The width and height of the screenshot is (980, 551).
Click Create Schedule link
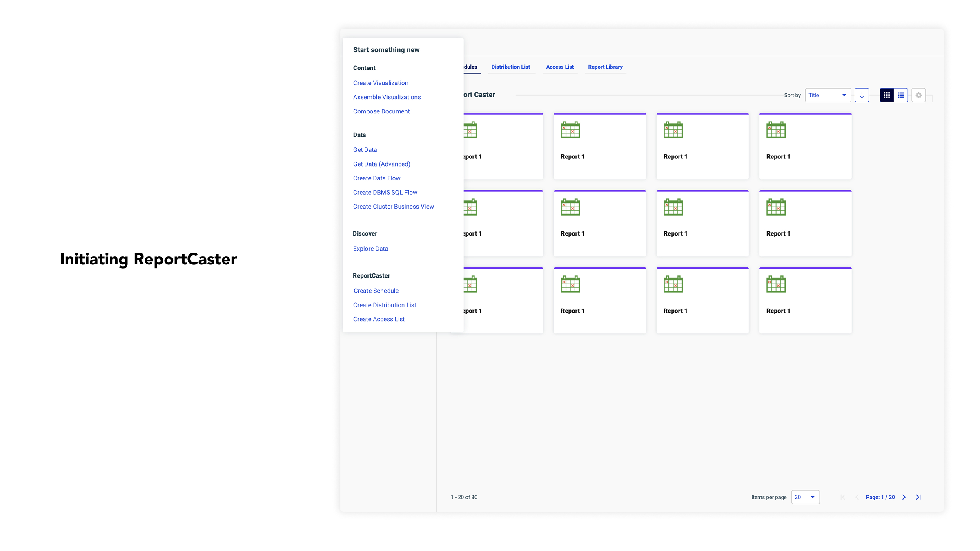pyautogui.click(x=376, y=291)
